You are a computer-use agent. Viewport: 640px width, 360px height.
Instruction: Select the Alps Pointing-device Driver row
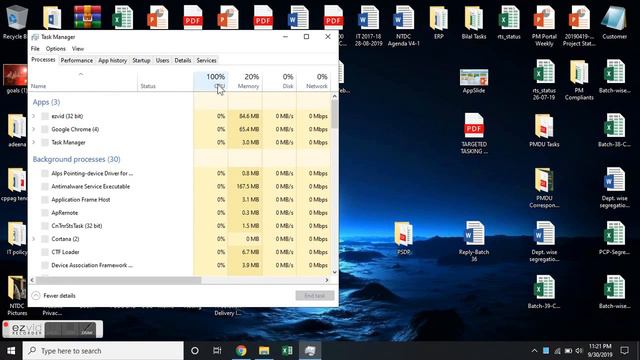(180, 173)
